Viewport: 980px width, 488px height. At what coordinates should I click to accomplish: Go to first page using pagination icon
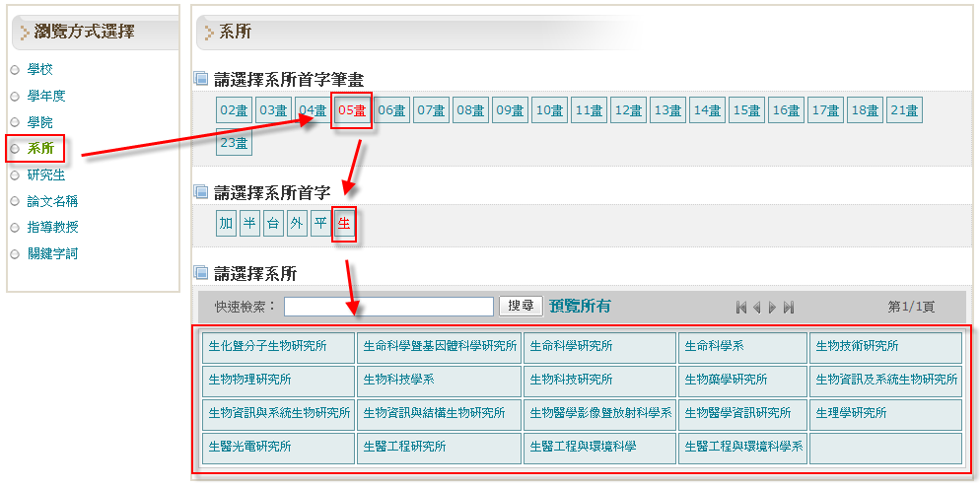click(x=741, y=308)
